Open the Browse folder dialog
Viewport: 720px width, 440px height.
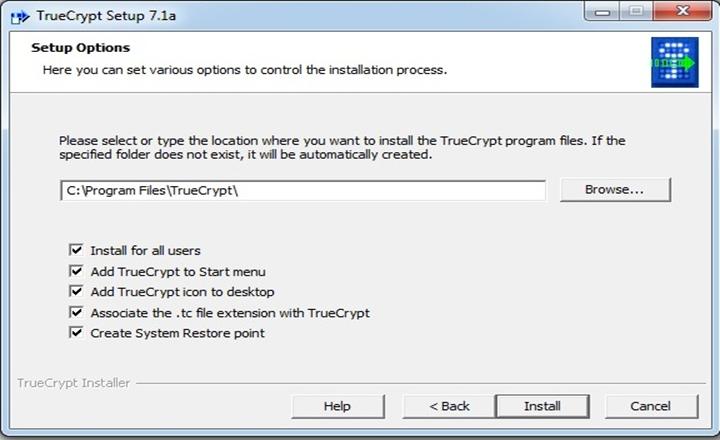click(614, 190)
